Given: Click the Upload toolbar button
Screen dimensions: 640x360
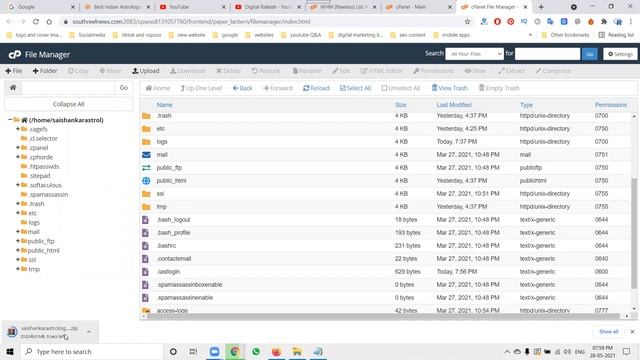Looking at the screenshot, I should [x=145, y=71].
